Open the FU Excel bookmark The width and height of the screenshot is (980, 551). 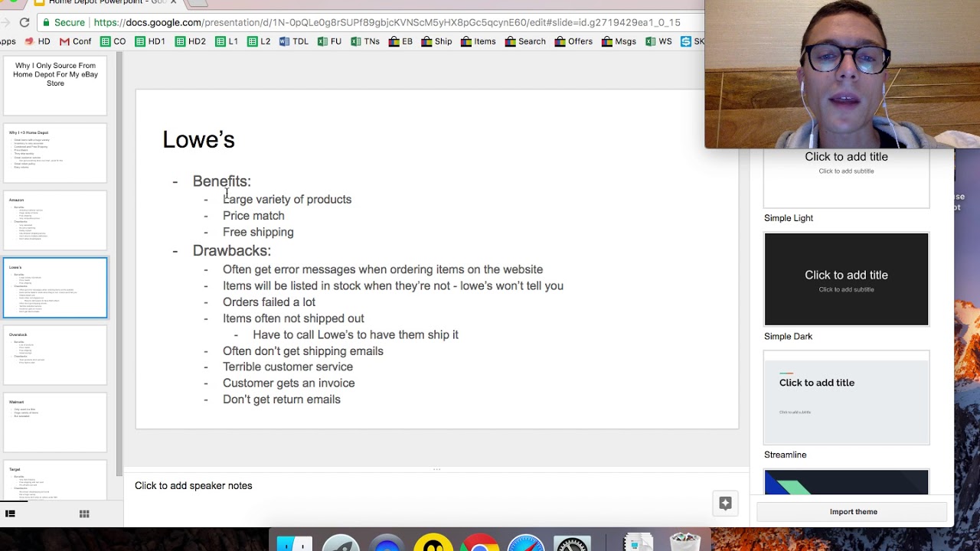point(329,41)
